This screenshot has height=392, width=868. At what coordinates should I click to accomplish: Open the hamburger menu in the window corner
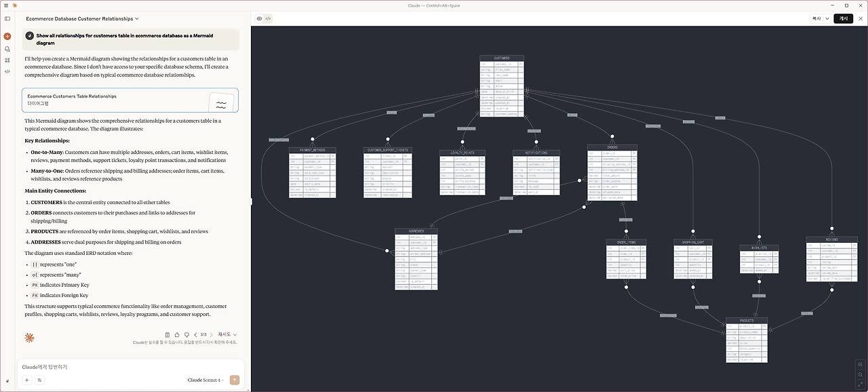tap(5, 5)
